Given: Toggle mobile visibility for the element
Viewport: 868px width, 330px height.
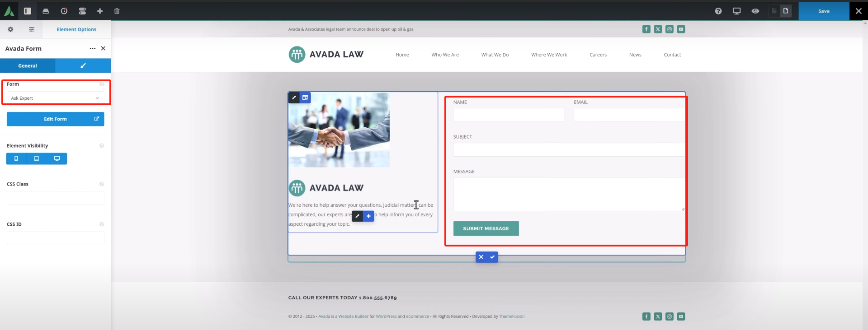Looking at the screenshot, I should click(16, 158).
